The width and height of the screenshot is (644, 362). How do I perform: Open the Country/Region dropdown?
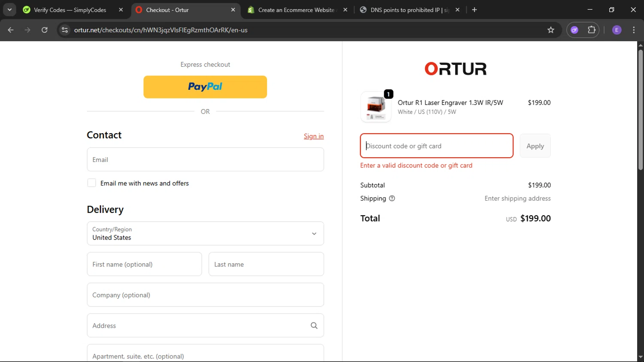point(205,234)
